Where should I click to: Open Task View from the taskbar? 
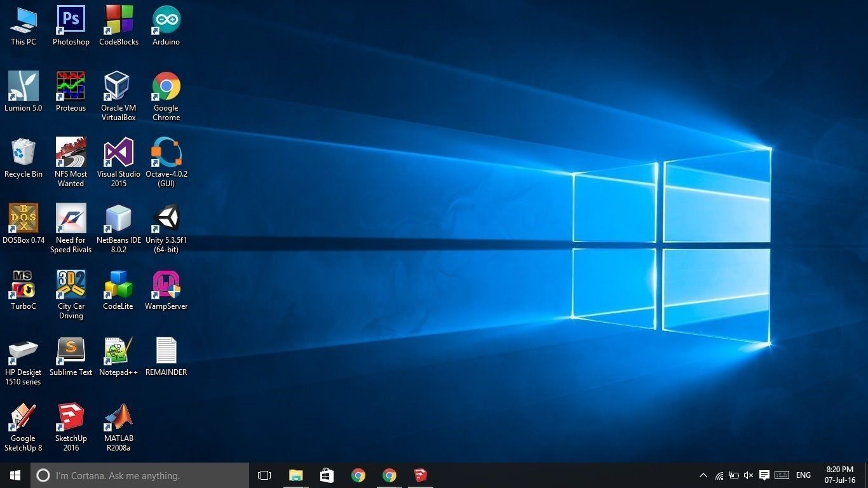pyautogui.click(x=264, y=475)
